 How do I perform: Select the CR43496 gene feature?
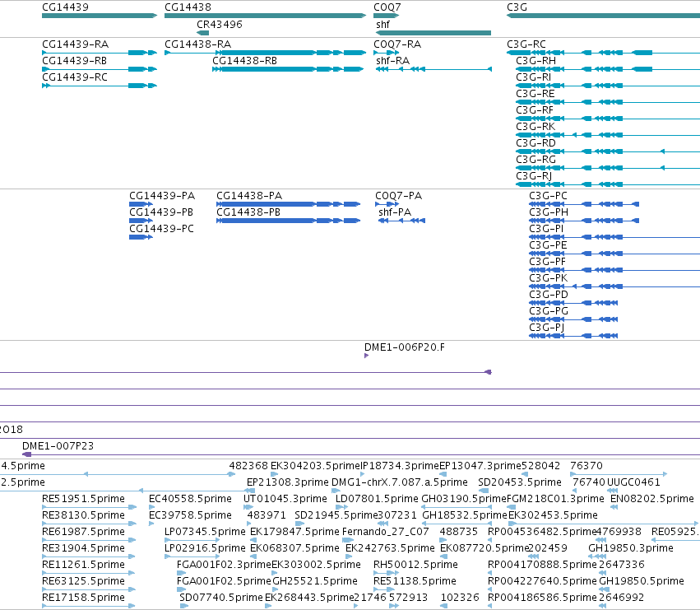[220, 24]
